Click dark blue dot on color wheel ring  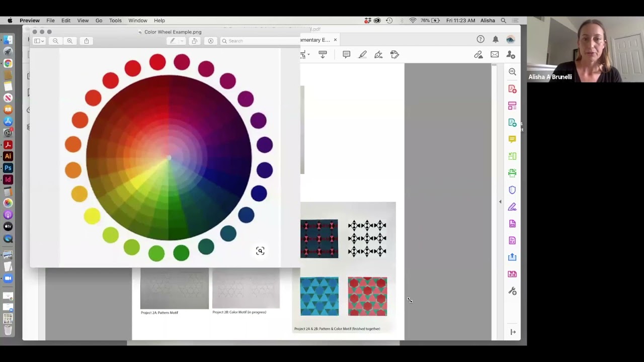tap(259, 193)
